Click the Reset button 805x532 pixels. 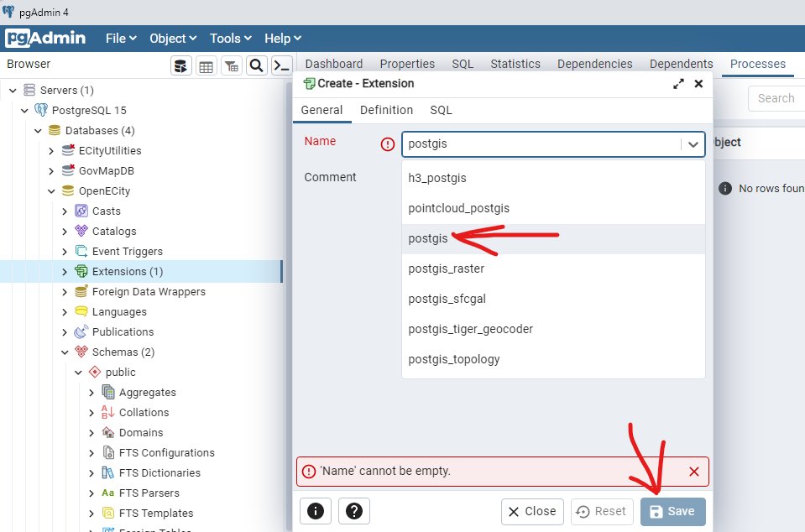[601, 511]
